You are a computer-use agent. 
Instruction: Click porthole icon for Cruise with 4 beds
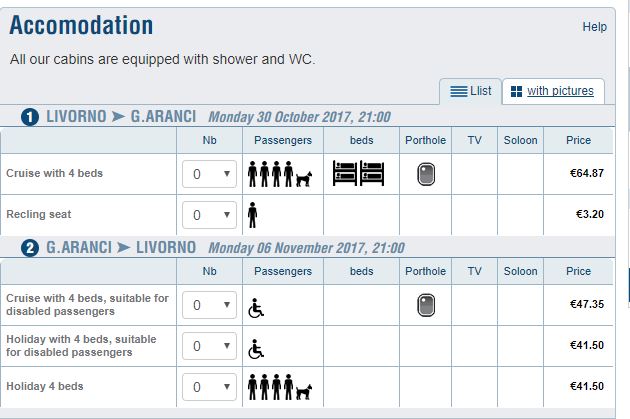point(426,174)
